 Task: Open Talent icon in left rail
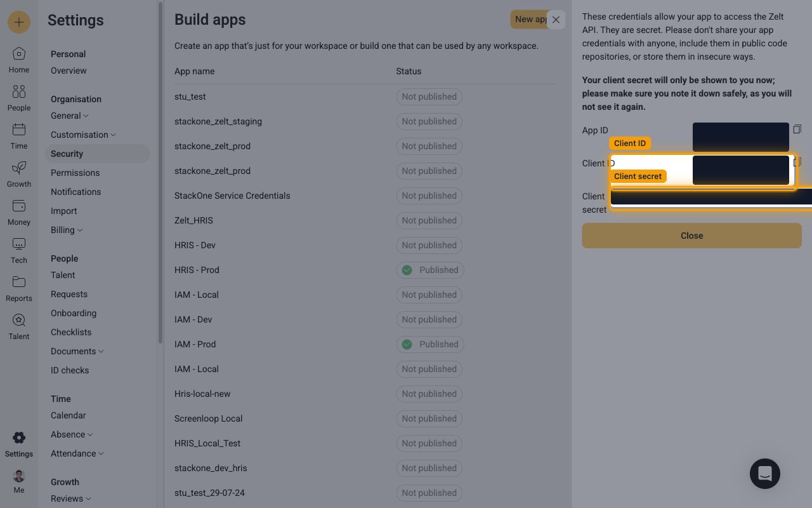pos(19,327)
